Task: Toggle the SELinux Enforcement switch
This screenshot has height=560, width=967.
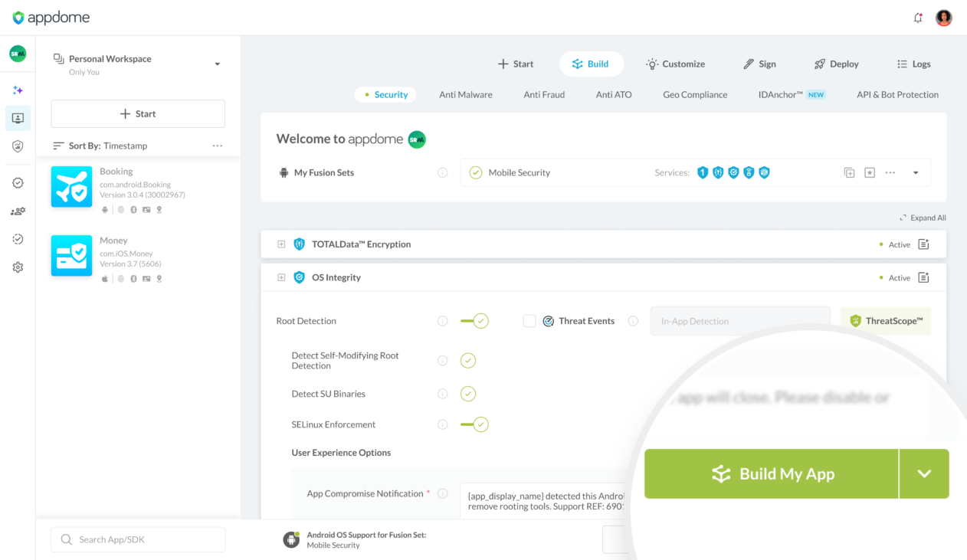Action: [474, 424]
